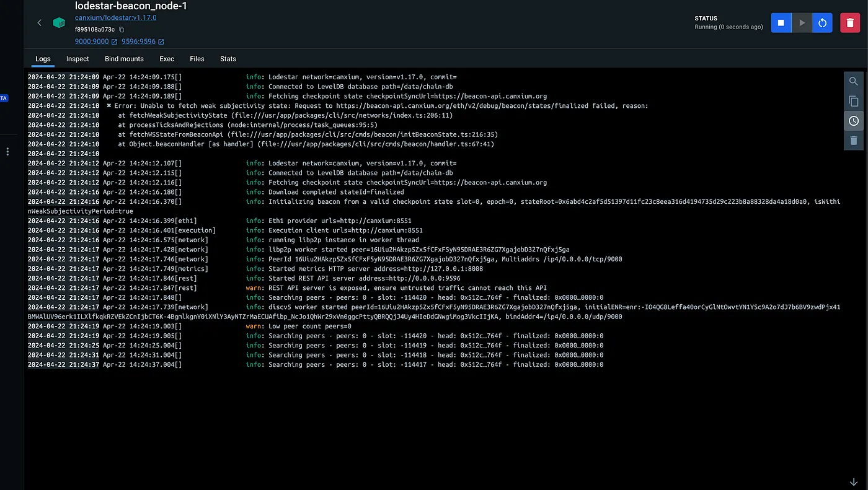The height and width of the screenshot is (490, 868).
Task: Copy container ID f895108a073c
Action: pyautogui.click(x=122, y=30)
